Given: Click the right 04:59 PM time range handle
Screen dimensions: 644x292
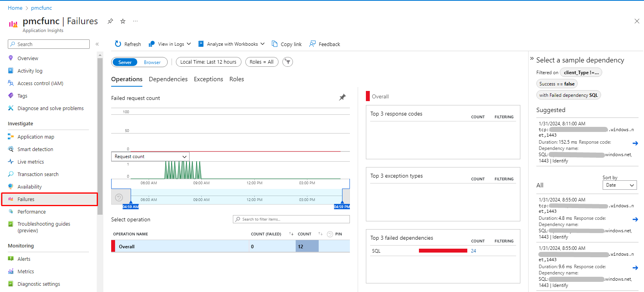Looking at the screenshot, I should [x=342, y=207].
